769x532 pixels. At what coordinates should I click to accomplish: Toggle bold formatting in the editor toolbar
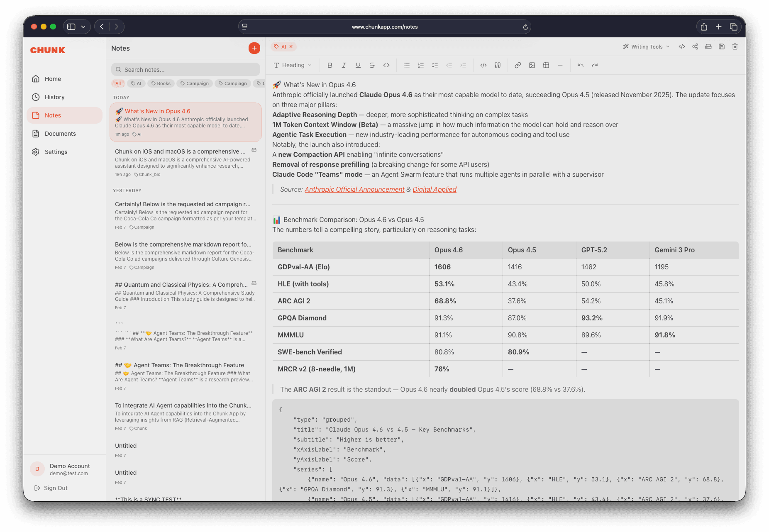[330, 65]
